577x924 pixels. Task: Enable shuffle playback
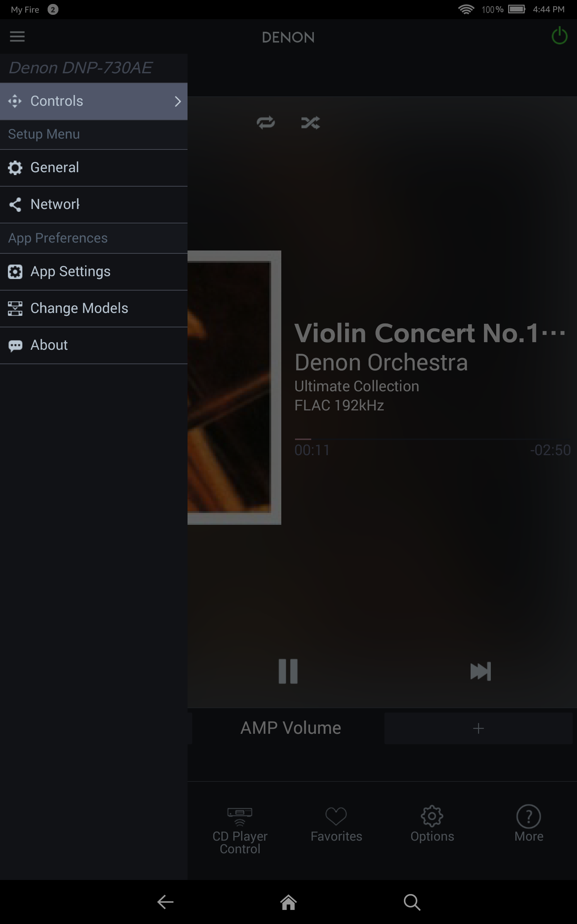(310, 123)
